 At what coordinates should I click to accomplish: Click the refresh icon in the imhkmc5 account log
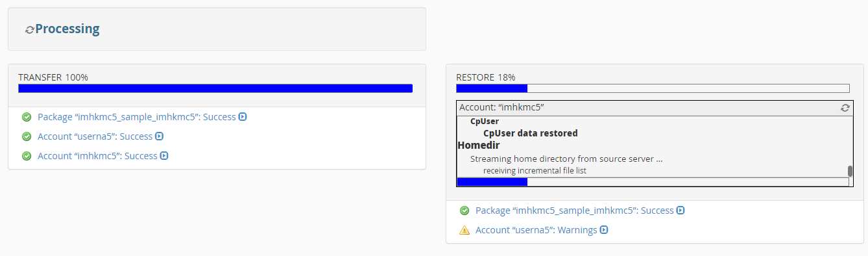(845, 108)
